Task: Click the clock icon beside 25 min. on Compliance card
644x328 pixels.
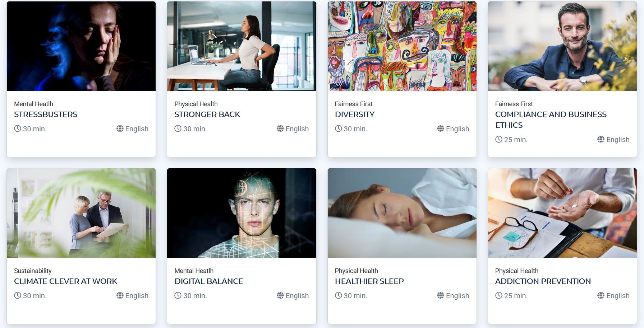Action: [499, 139]
